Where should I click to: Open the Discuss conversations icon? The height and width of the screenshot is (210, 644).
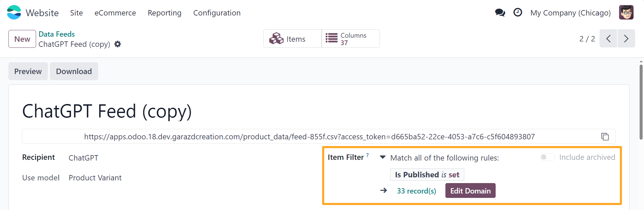(x=500, y=12)
